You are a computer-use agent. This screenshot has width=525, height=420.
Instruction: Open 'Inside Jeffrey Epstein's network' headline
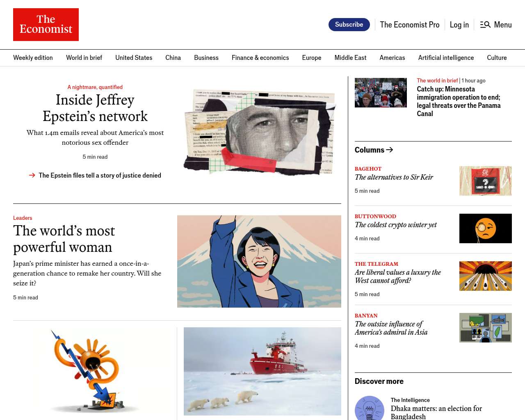[x=95, y=108]
